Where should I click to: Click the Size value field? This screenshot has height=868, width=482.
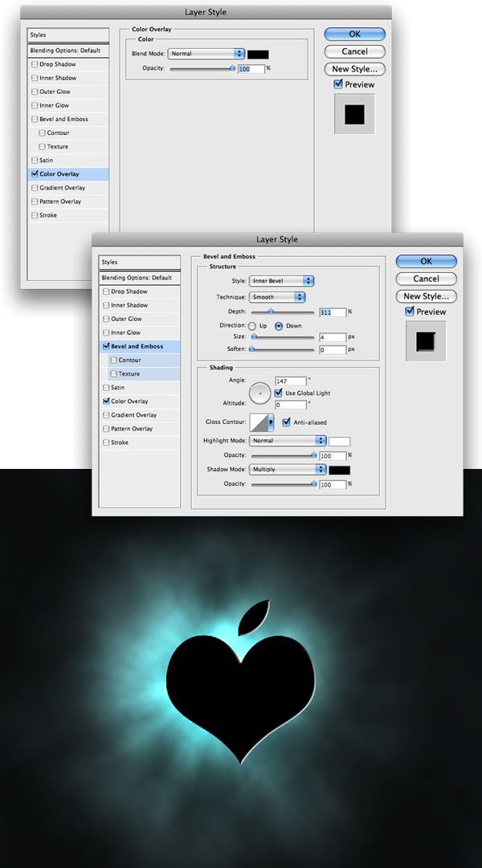coord(333,336)
